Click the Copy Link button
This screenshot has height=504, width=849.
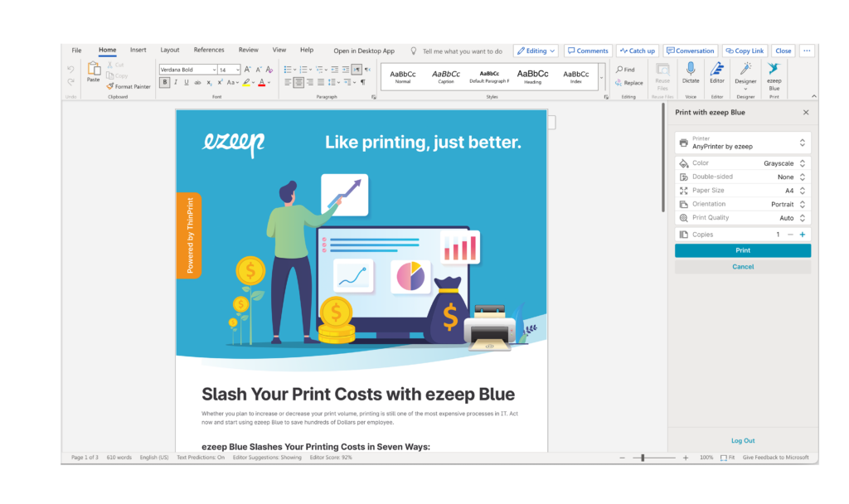(745, 51)
